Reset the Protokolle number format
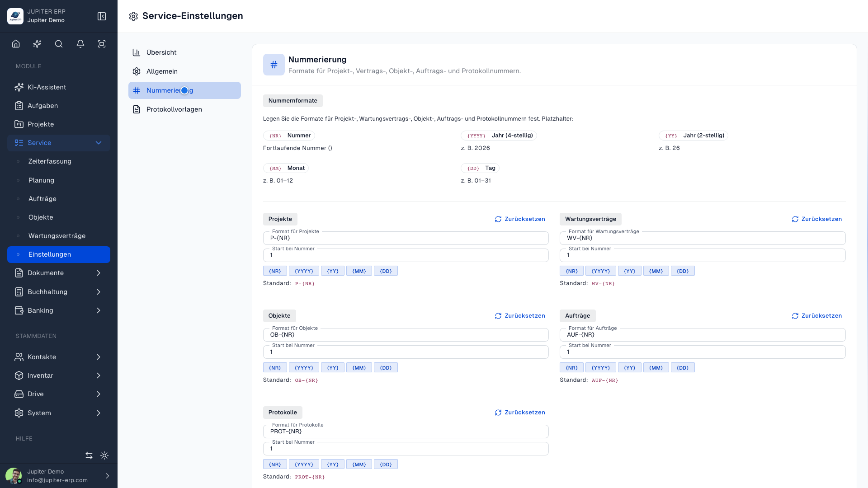Screen dimensions: 868x488 520,413
